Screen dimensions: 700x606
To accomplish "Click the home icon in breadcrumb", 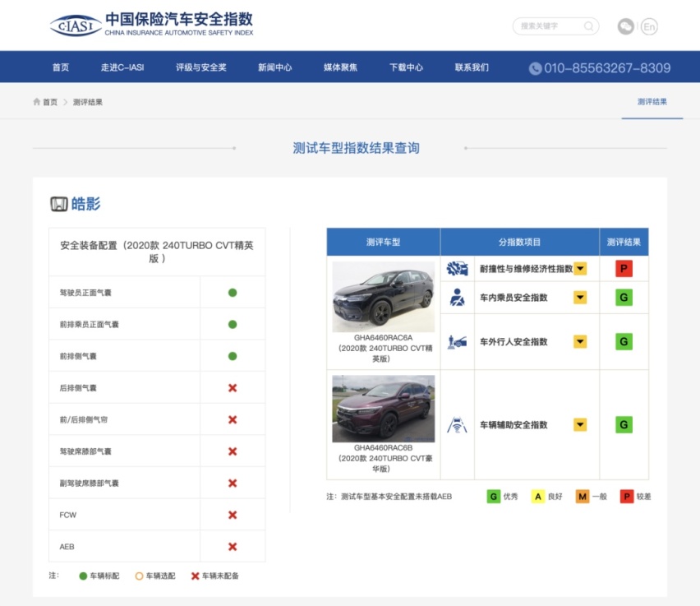I will point(37,102).
